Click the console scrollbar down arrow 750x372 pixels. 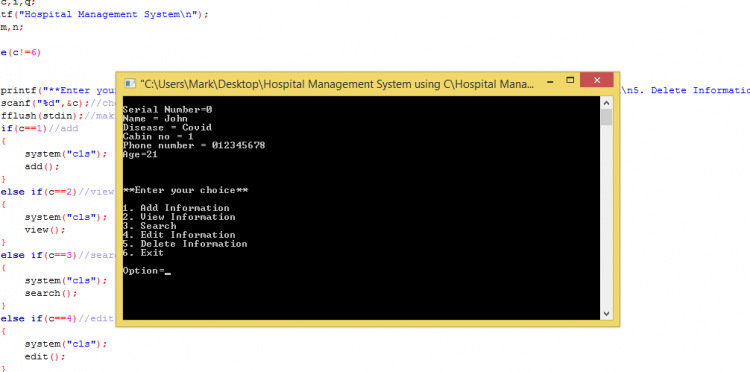pos(606,314)
